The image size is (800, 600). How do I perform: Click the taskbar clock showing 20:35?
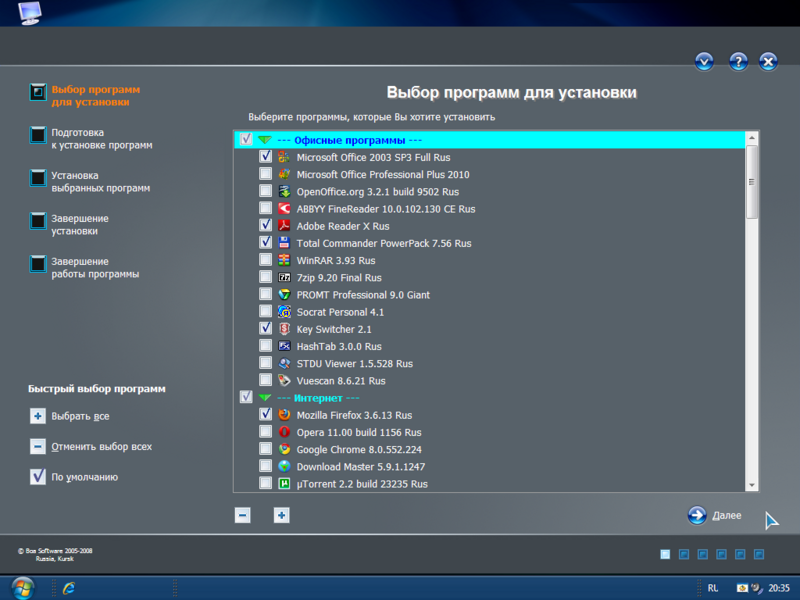click(x=779, y=588)
